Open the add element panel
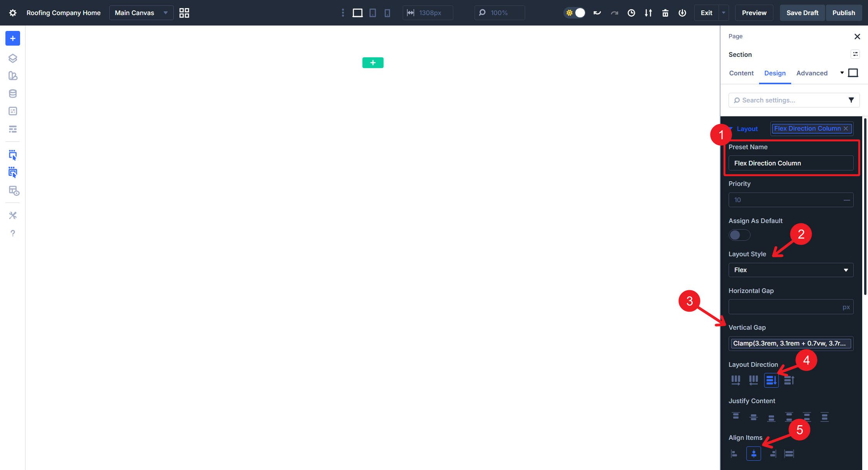The image size is (868, 470). coord(12,38)
